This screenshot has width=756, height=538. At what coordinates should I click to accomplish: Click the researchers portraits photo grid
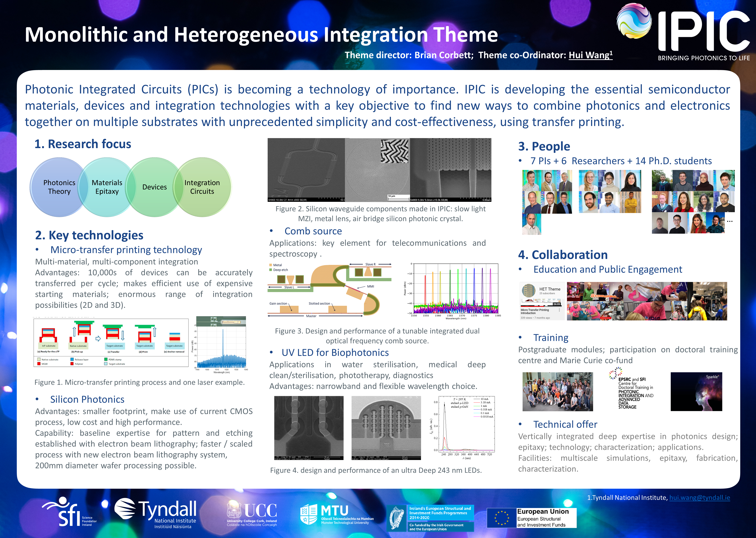tap(610, 191)
